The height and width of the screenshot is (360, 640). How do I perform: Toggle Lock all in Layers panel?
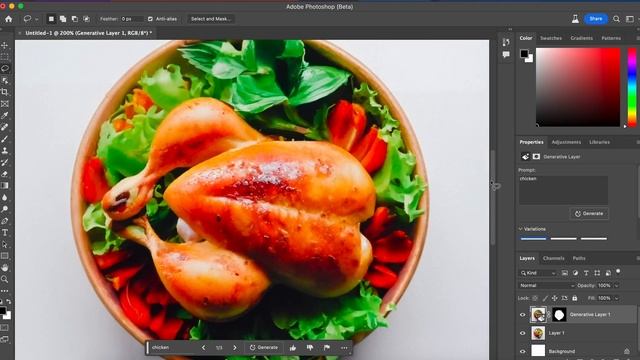pyautogui.click(x=575, y=298)
